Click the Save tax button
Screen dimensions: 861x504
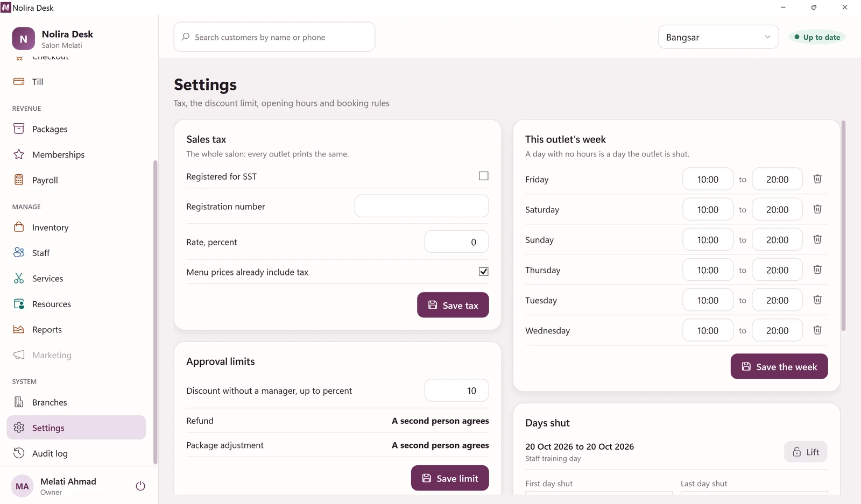(x=453, y=305)
